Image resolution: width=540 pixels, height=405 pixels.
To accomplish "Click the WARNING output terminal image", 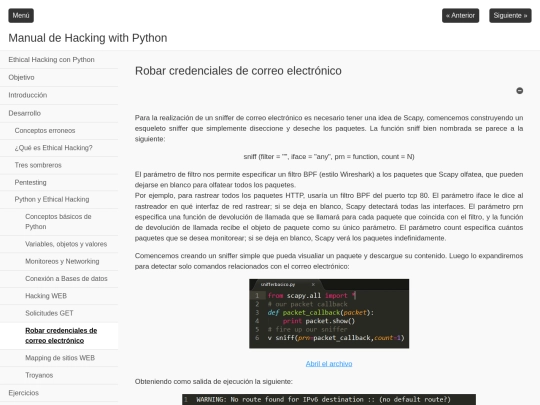I will (x=329, y=399).
